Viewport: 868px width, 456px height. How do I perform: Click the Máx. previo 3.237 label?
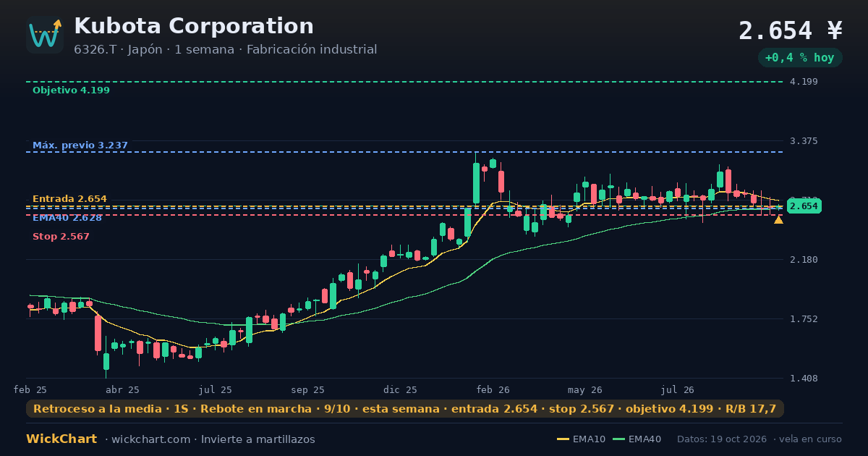coord(80,145)
